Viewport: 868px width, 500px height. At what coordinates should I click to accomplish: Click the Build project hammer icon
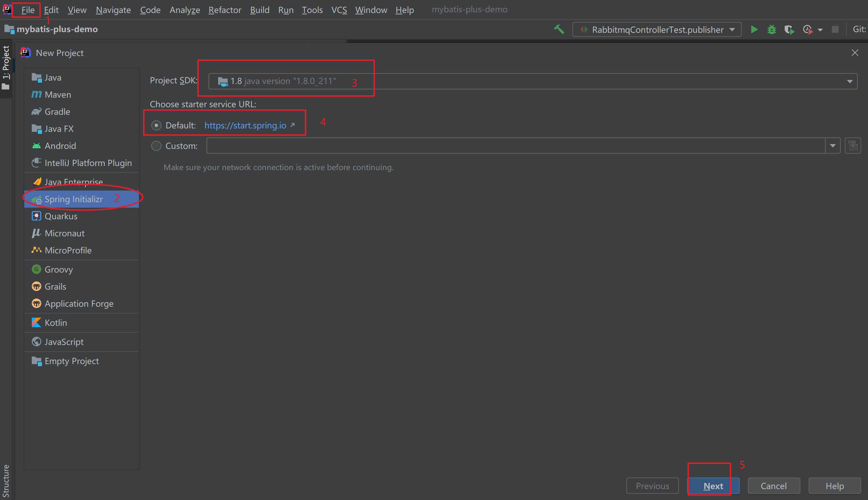click(559, 29)
